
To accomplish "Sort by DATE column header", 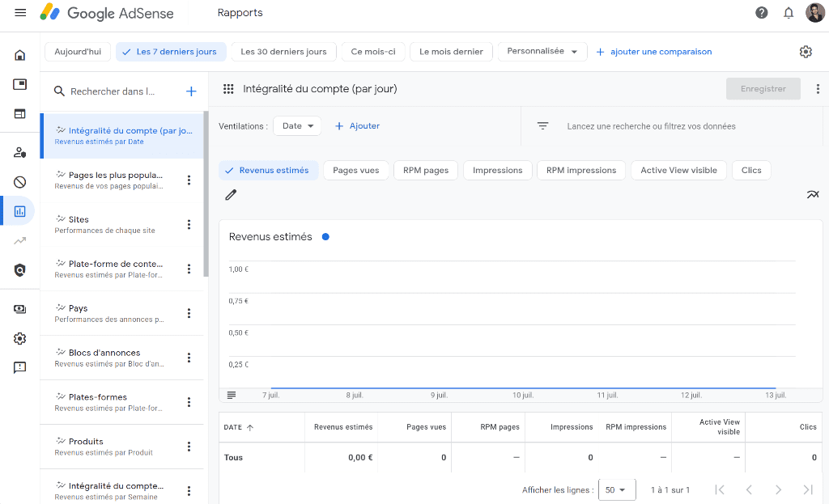I will click(239, 427).
